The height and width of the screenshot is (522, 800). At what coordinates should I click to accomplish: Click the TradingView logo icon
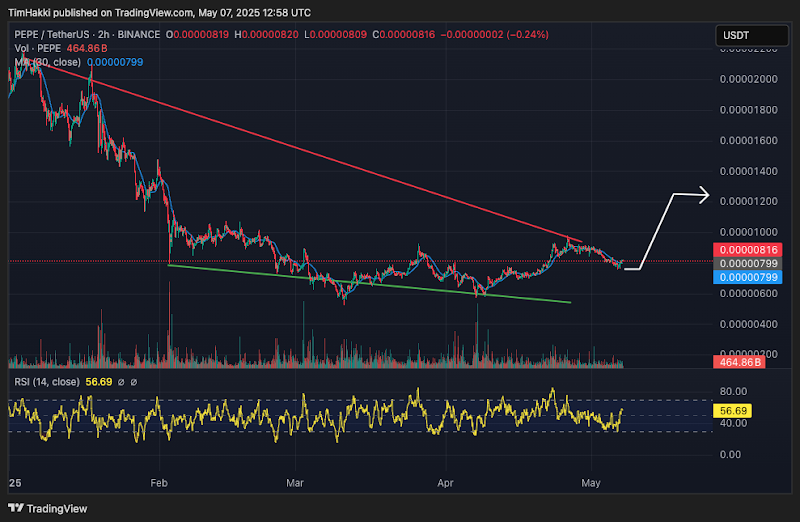click(x=16, y=508)
